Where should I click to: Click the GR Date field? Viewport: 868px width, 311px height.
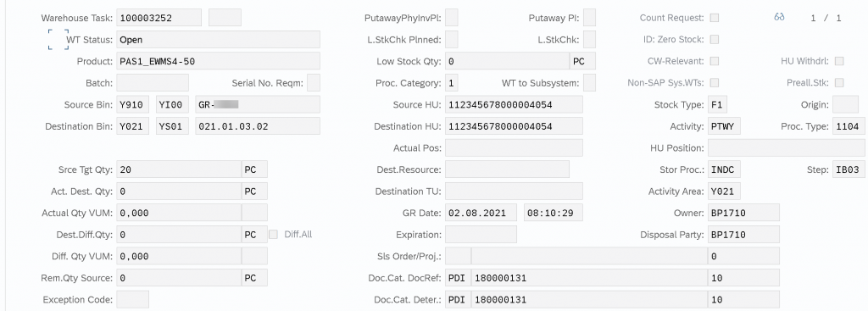(x=481, y=213)
